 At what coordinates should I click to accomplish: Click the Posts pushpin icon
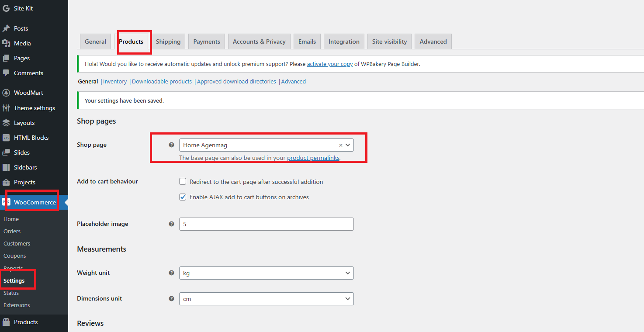[6, 28]
